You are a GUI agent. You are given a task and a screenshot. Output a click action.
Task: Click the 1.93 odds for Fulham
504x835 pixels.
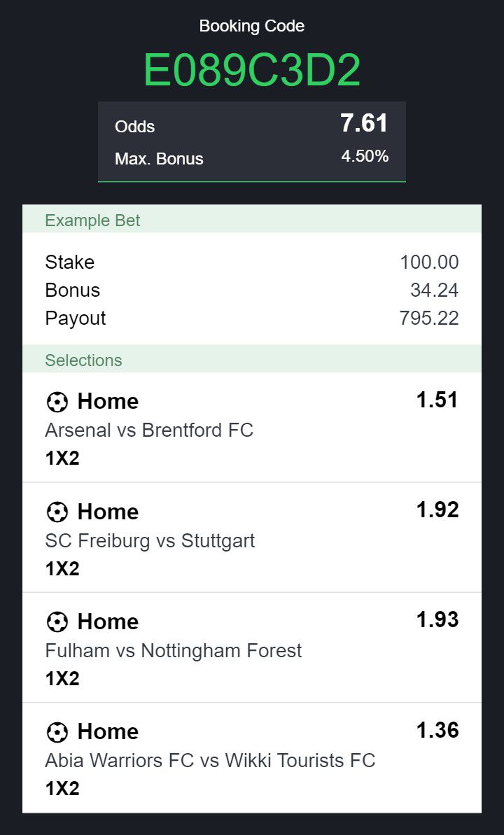437,620
